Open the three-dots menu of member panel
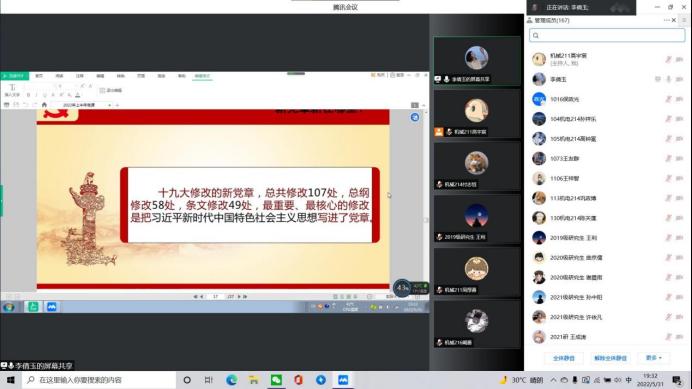This screenshot has width=692, height=389. click(666, 20)
